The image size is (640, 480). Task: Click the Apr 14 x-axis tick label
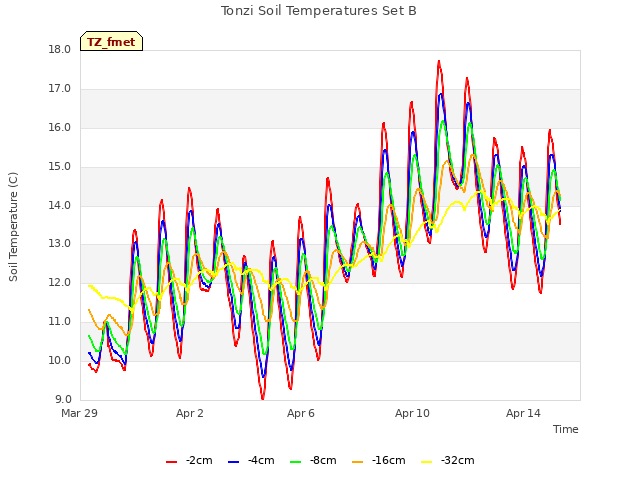pyautogui.click(x=523, y=413)
